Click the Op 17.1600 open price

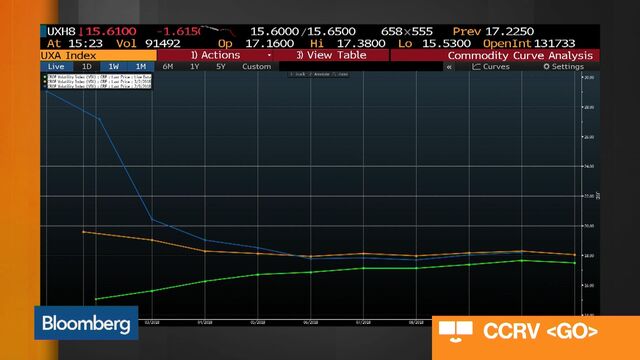tap(256, 43)
